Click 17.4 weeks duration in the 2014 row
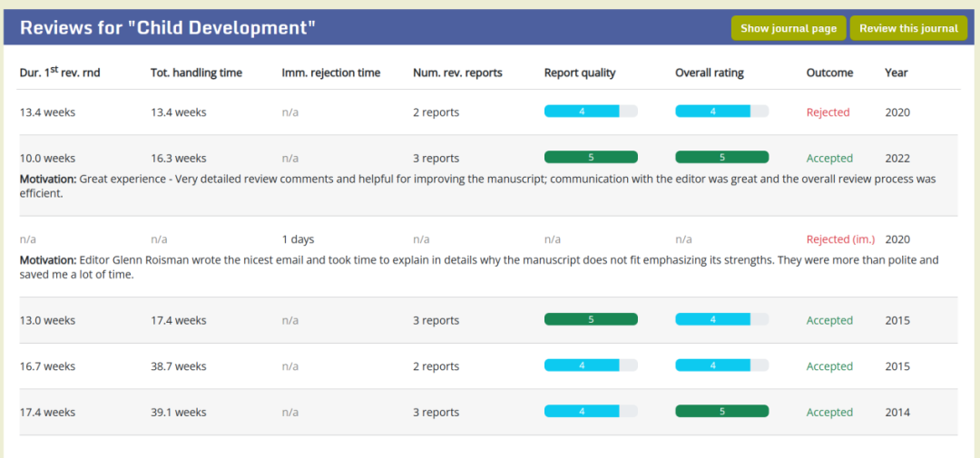Image resolution: width=980 pixels, height=458 pixels. pos(47,413)
